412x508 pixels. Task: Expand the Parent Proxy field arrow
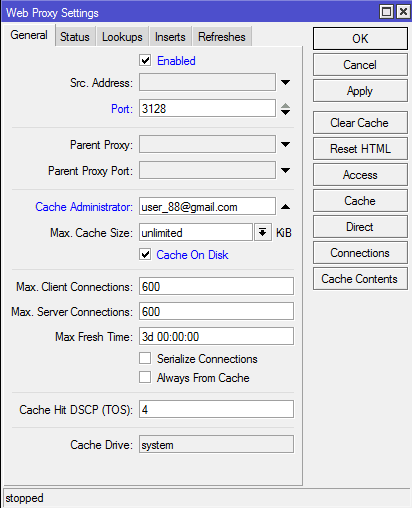[285, 144]
